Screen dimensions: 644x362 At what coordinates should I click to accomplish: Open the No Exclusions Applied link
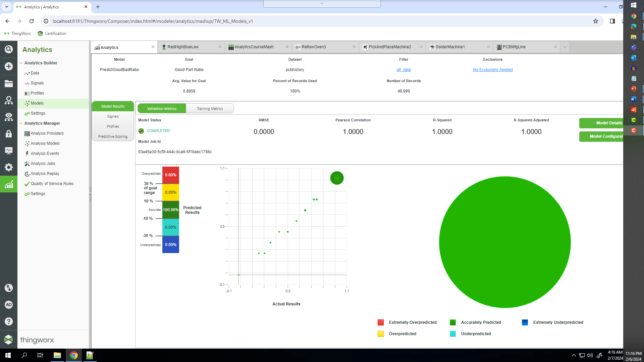click(x=492, y=69)
